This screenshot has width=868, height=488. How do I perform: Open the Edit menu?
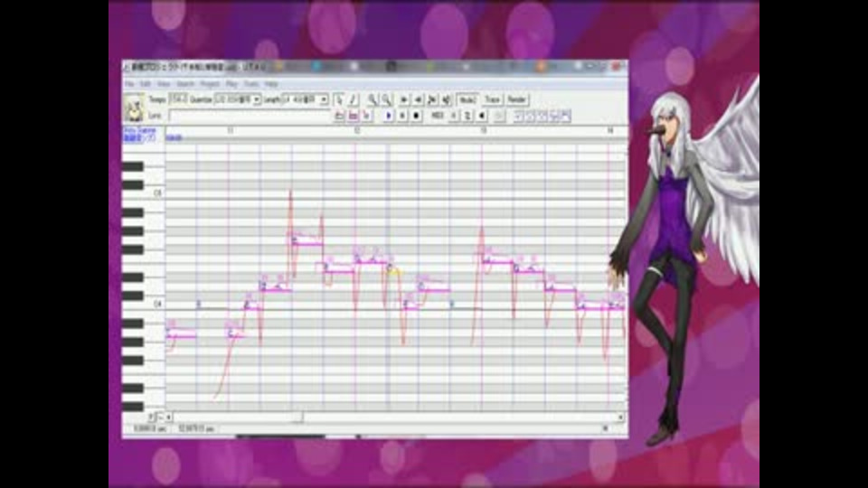click(145, 84)
